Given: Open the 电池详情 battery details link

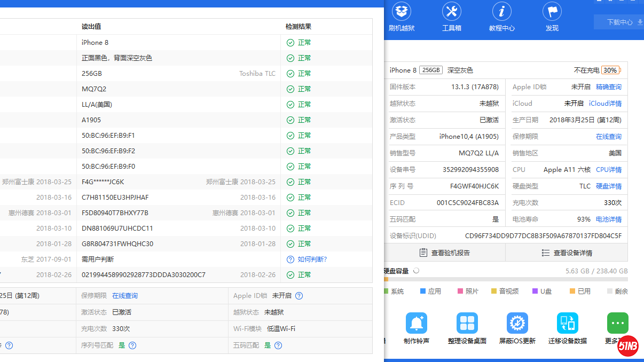Looking at the screenshot, I should [608, 219].
